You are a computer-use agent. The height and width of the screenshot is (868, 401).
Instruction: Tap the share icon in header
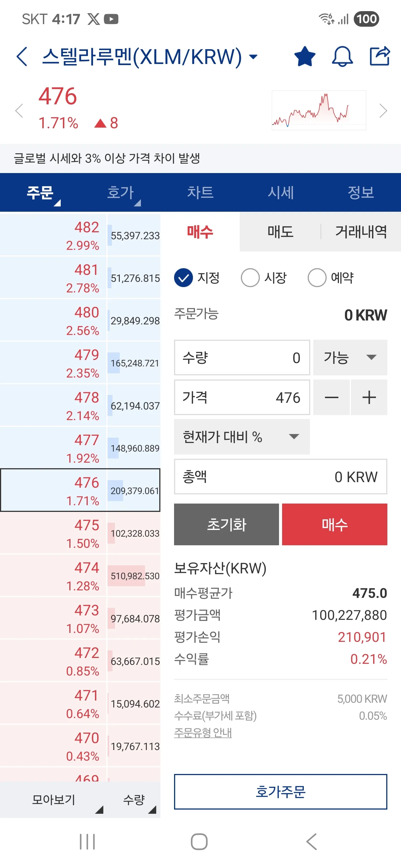(x=379, y=56)
